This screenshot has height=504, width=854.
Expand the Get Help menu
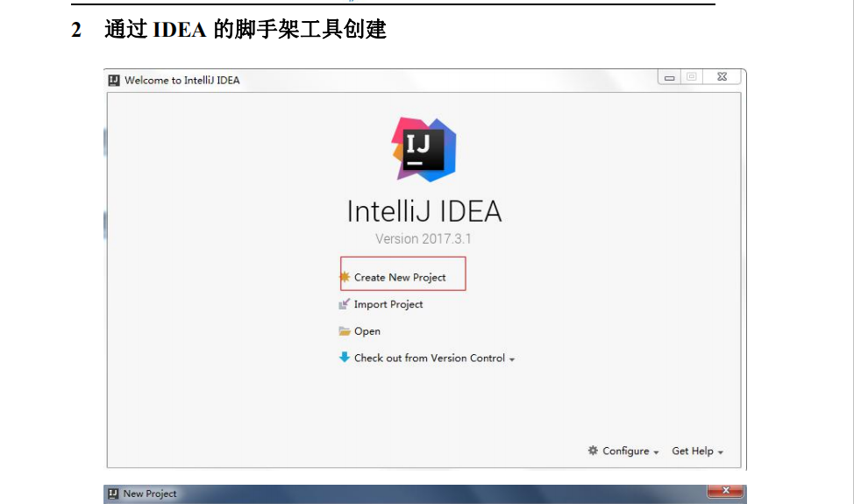tap(697, 451)
